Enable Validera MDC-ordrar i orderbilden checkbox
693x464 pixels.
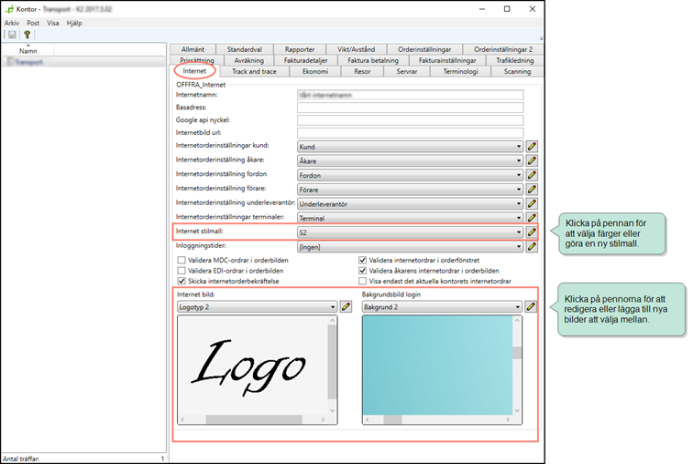[180, 262]
